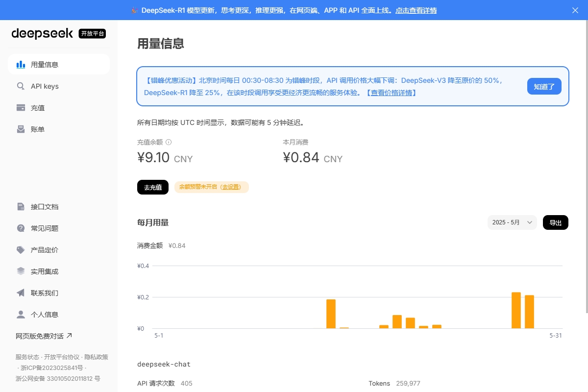
Task: Open the 账单 billing section
Action: (21, 129)
